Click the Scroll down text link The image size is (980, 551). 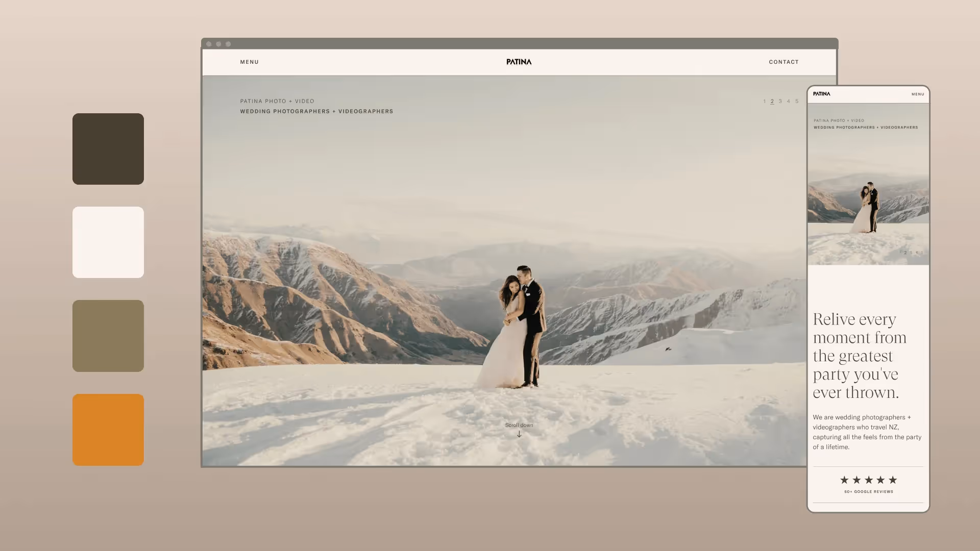tap(519, 425)
